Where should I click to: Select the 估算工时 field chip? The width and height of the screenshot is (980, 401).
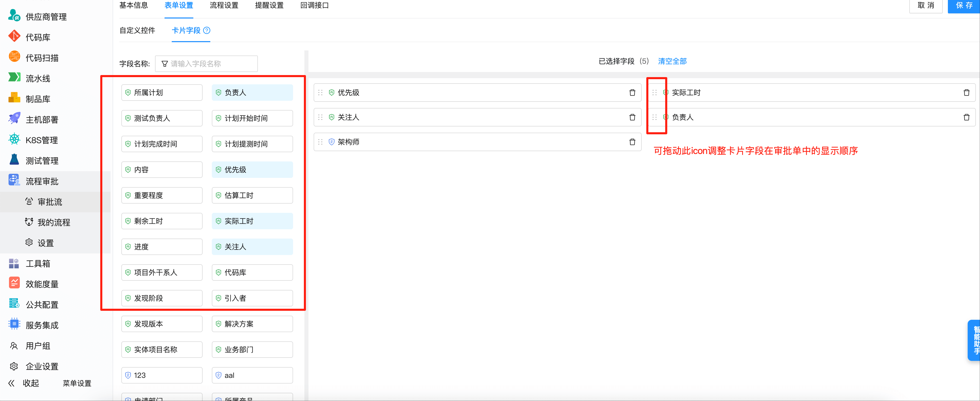pyautogui.click(x=252, y=195)
